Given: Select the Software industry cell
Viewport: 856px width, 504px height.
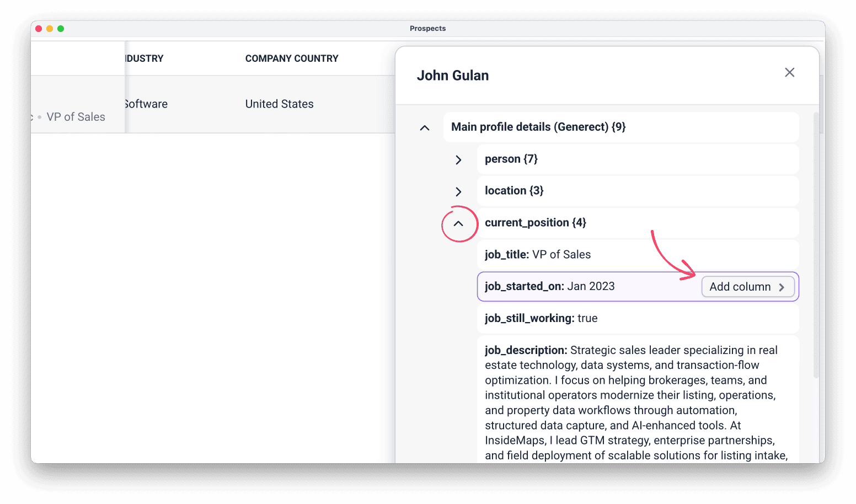Looking at the screenshot, I should (146, 104).
